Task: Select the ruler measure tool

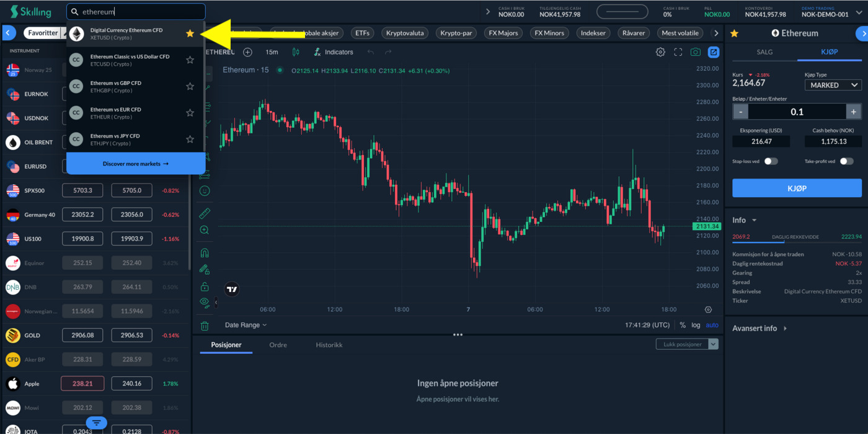Action: (x=205, y=213)
